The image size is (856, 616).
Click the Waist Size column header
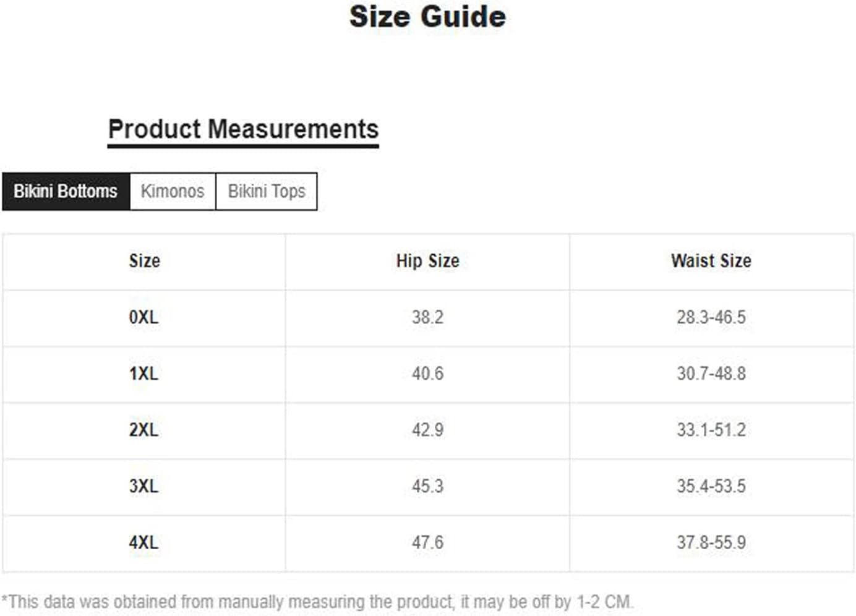711,261
